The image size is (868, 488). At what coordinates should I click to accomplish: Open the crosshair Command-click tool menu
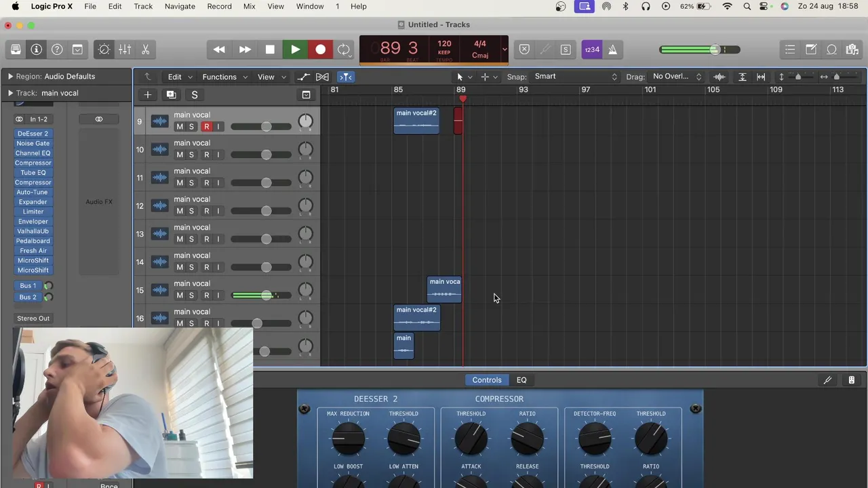(489, 77)
